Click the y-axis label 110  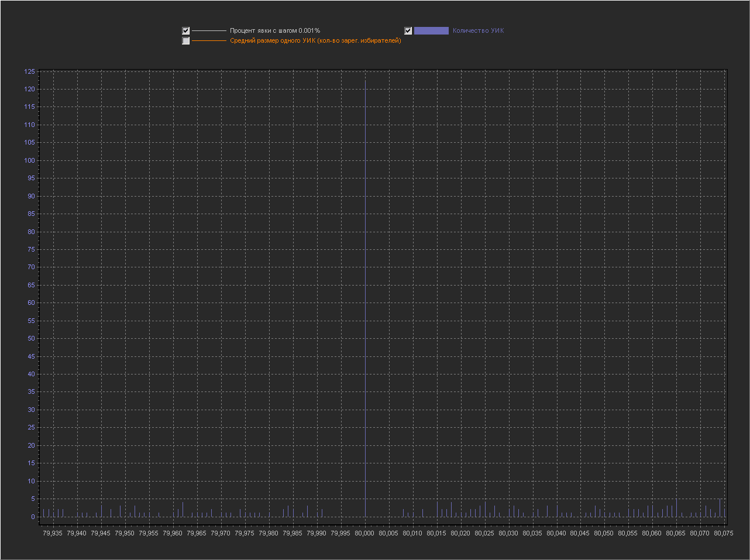point(30,125)
